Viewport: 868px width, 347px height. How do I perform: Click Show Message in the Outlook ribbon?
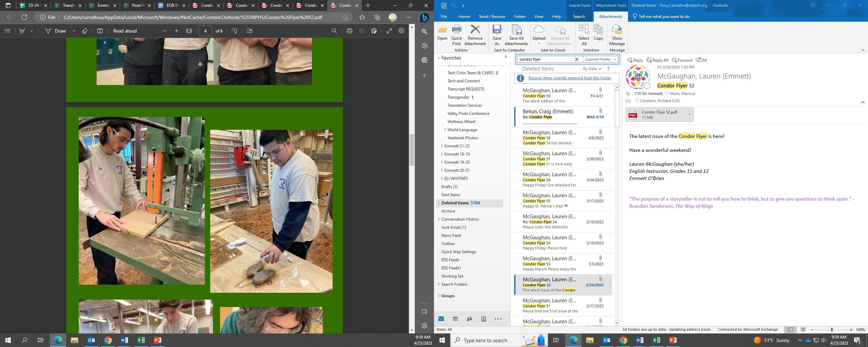(x=617, y=35)
